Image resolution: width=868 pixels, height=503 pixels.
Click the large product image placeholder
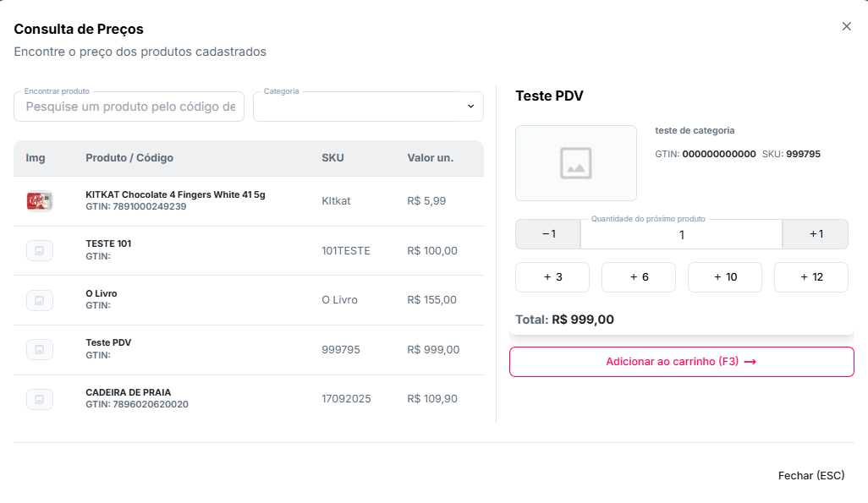coord(575,163)
